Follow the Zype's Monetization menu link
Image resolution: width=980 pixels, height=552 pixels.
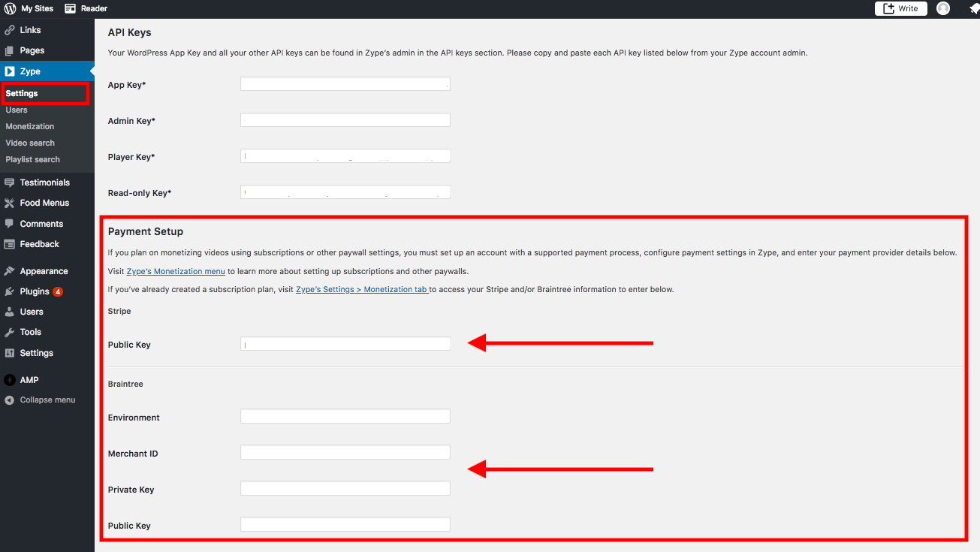click(x=176, y=271)
